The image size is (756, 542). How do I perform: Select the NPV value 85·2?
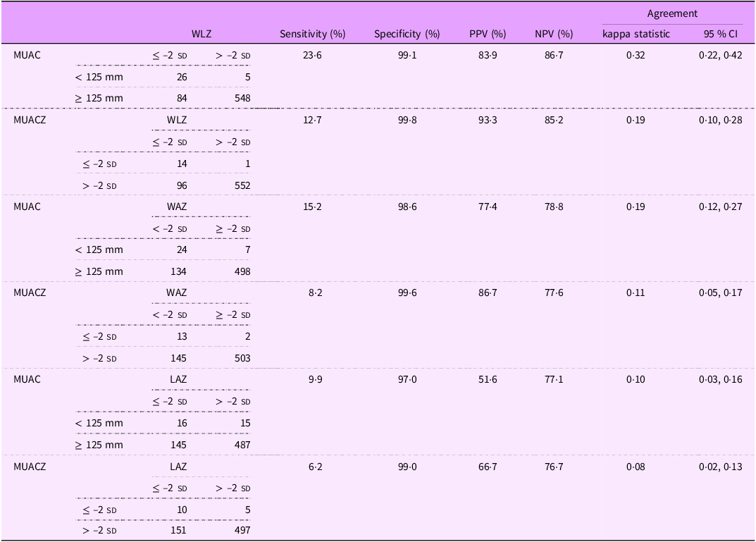pyautogui.click(x=553, y=120)
